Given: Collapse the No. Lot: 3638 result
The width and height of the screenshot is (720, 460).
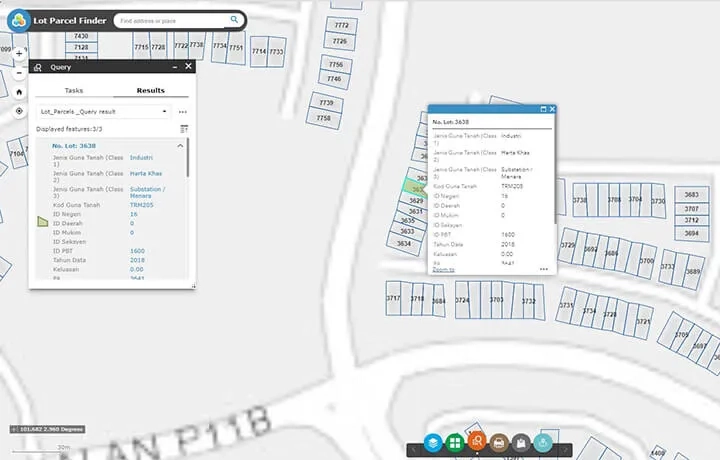Looking at the screenshot, I should 181,146.
